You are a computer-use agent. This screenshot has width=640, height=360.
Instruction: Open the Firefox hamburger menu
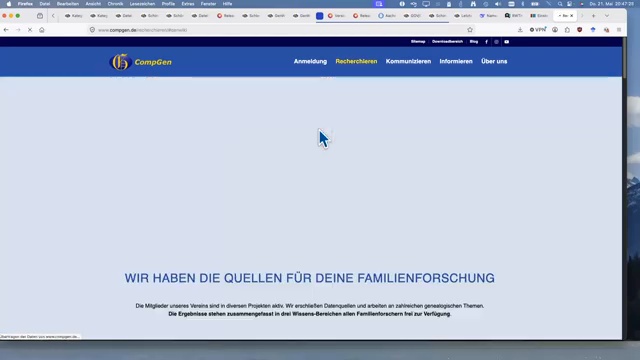click(x=619, y=30)
